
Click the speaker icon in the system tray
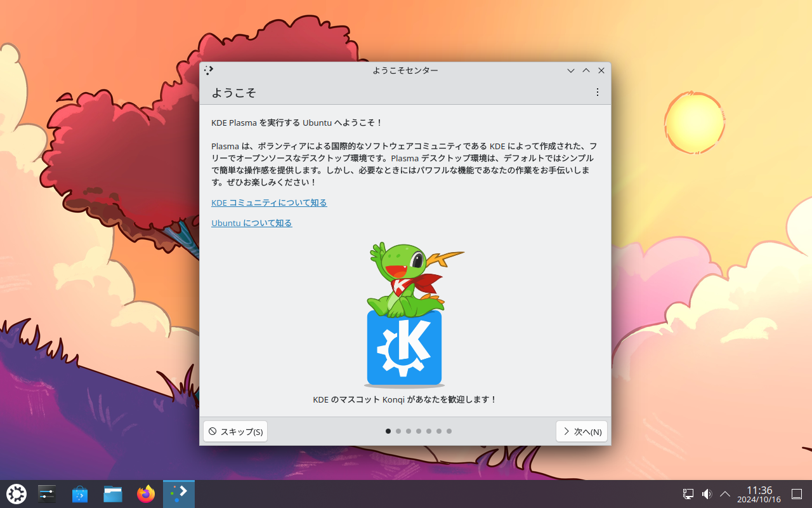(706, 493)
